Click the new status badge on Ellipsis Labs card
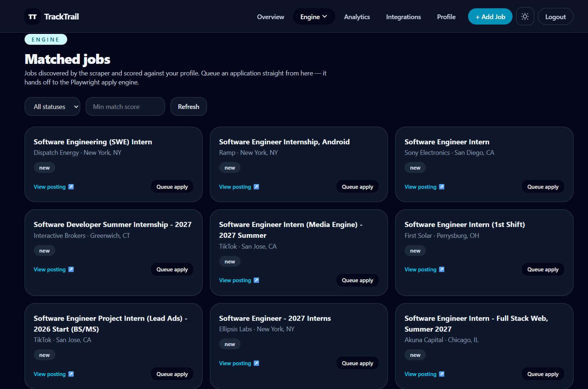Viewport: 588px width, 389px height. [230, 344]
